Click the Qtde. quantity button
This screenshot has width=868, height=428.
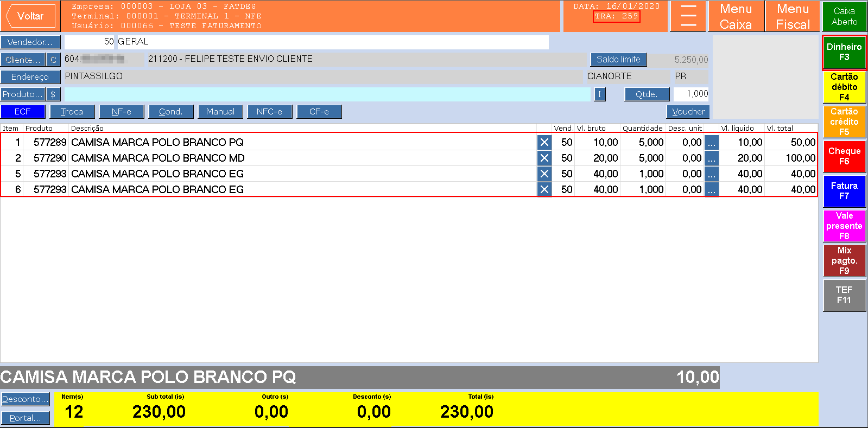647,94
